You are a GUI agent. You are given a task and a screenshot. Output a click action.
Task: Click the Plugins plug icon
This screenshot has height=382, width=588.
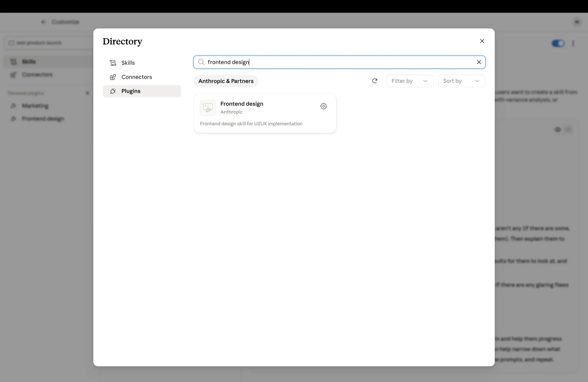point(113,91)
